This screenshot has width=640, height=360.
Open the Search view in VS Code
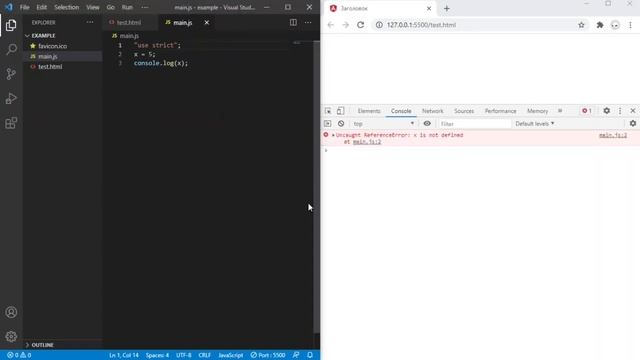pyautogui.click(x=11, y=49)
